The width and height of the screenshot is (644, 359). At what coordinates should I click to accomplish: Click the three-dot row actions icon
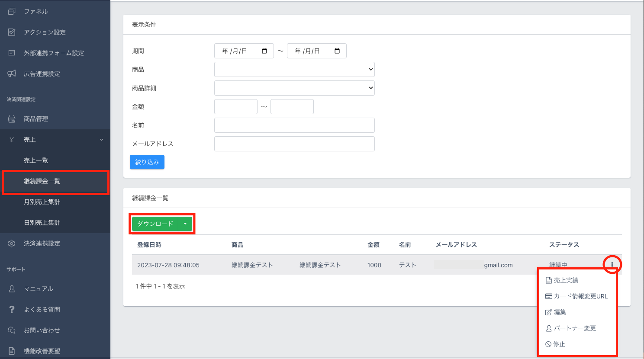click(x=612, y=265)
